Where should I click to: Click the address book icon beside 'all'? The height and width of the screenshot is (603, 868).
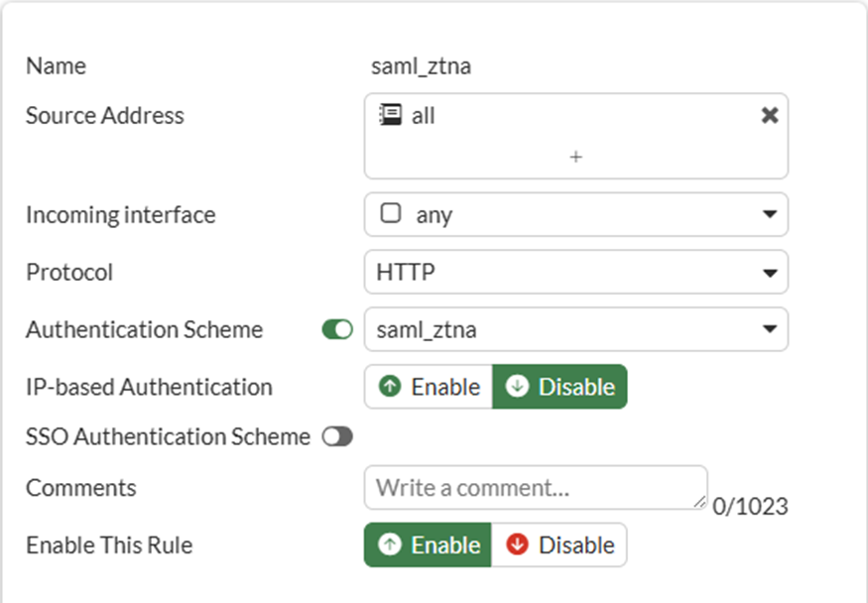tap(390, 115)
